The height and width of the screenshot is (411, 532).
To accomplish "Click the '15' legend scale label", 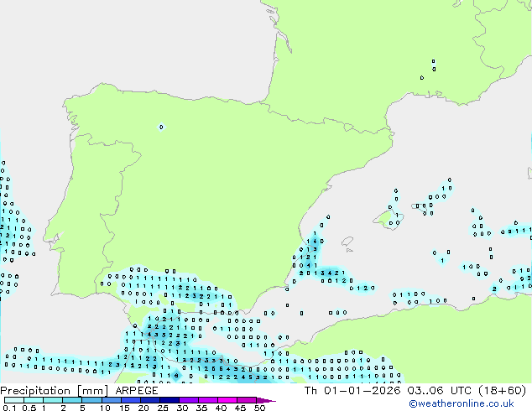I will click(124, 408).
